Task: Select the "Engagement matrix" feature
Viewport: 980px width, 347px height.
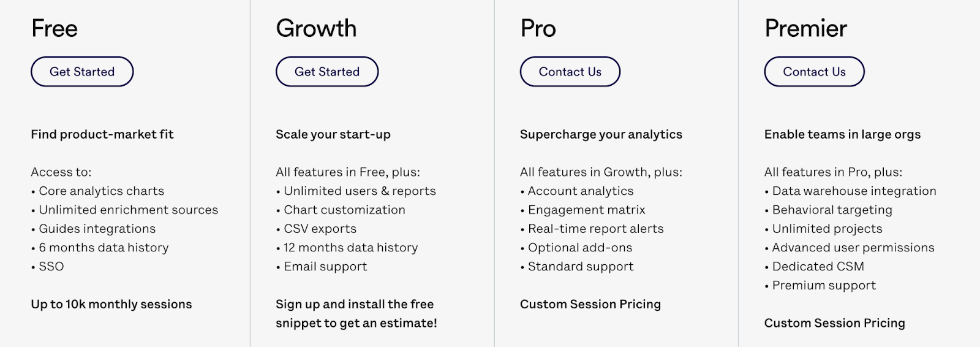Action: 586,210
